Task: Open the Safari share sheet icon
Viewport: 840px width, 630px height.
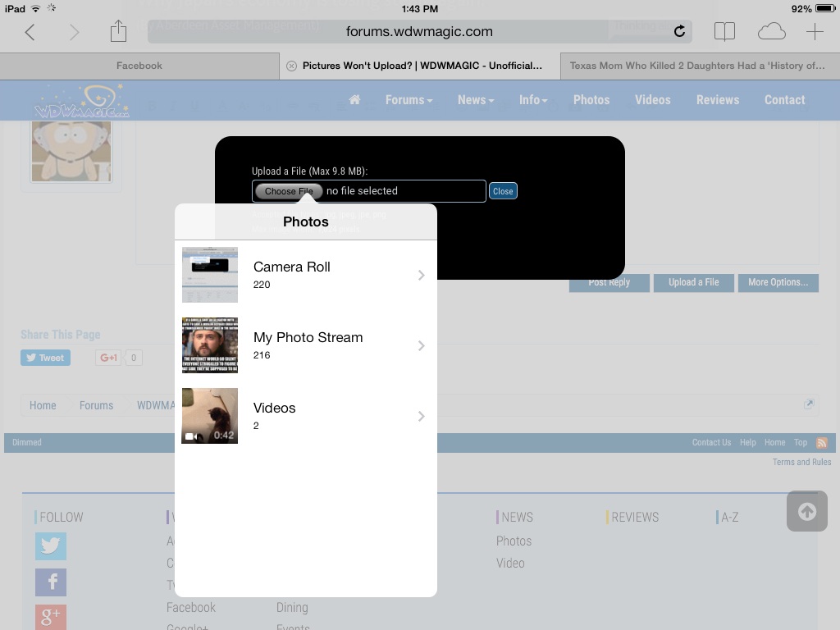Action: (118, 31)
